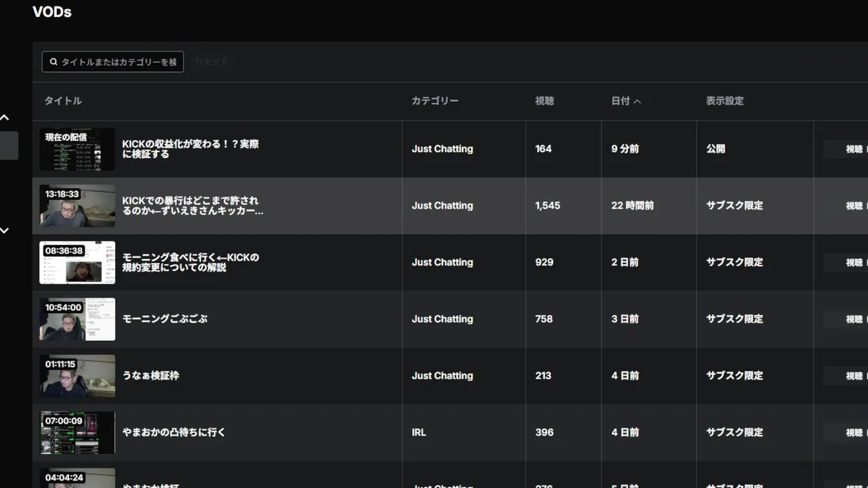This screenshot has width=868, height=488.
Task: Click the 公開 visibility setting
Action: click(715, 149)
